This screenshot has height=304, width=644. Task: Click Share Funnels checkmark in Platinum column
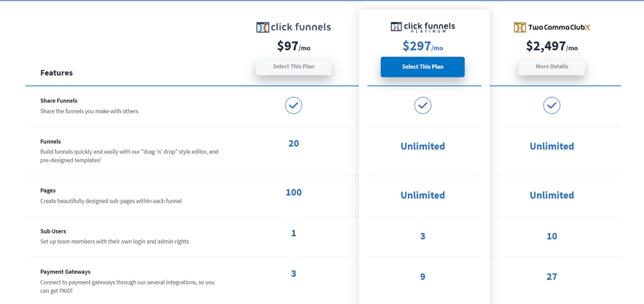(x=423, y=105)
